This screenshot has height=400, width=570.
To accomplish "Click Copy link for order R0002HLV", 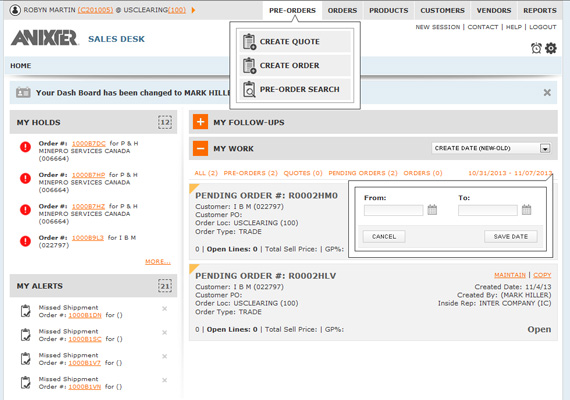I will (x=542, y=275).
